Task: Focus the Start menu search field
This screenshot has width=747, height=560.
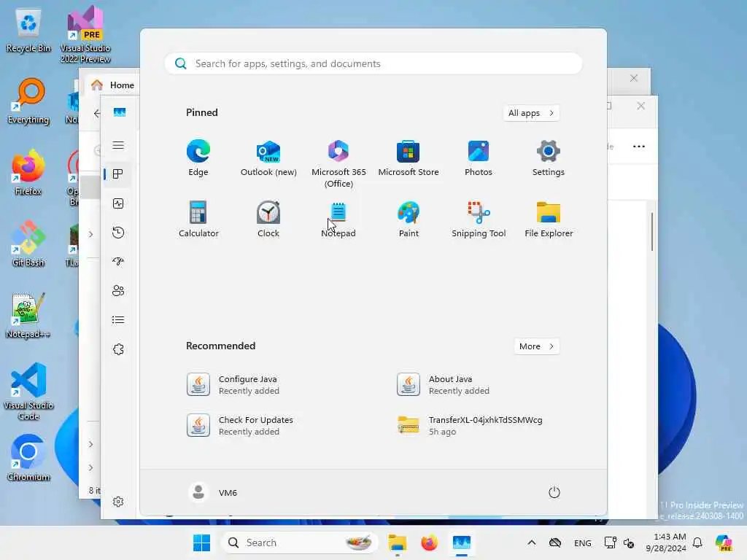Action: (373, 63)
